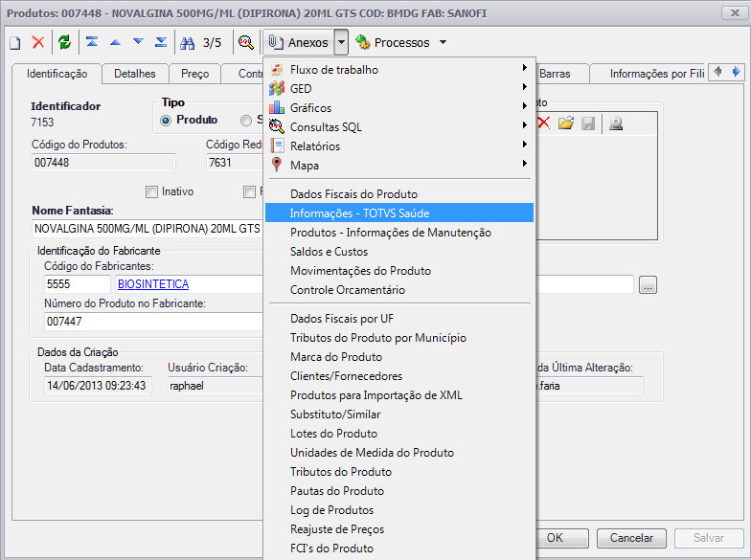Open the binoculars search icon

[x=188, y=43]
